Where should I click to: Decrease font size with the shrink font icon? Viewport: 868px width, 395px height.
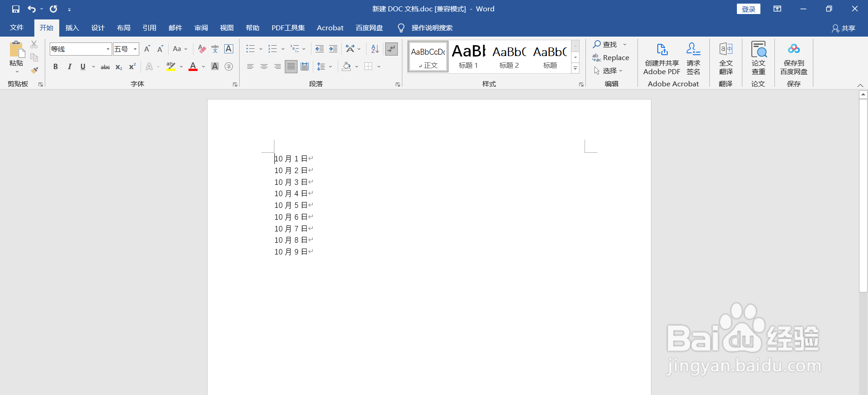pyautogui.click(x=160, y=49)
